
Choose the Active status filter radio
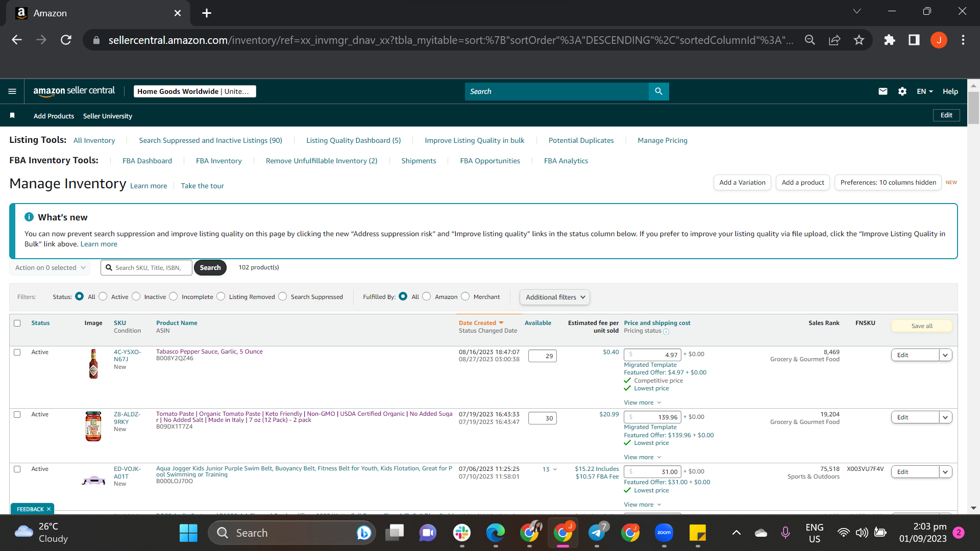coord(103,296)
